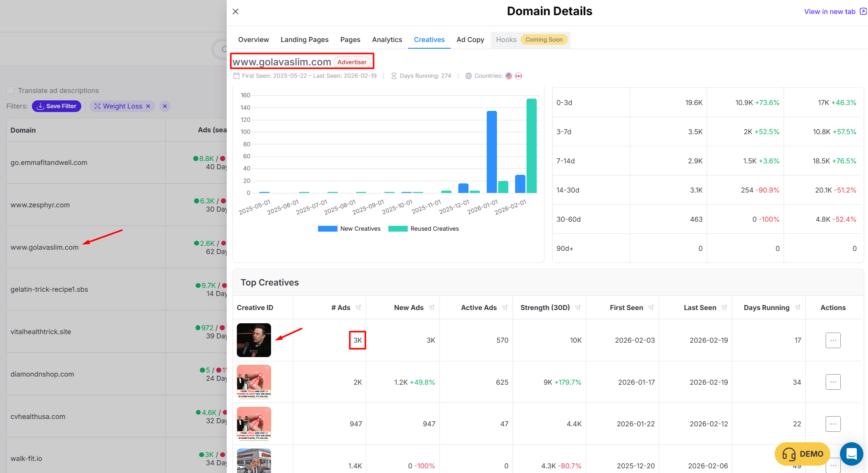Toggle the Reused Creatives legend swatch
Viewport: 868px width, 473px height.
coord(398,229)
